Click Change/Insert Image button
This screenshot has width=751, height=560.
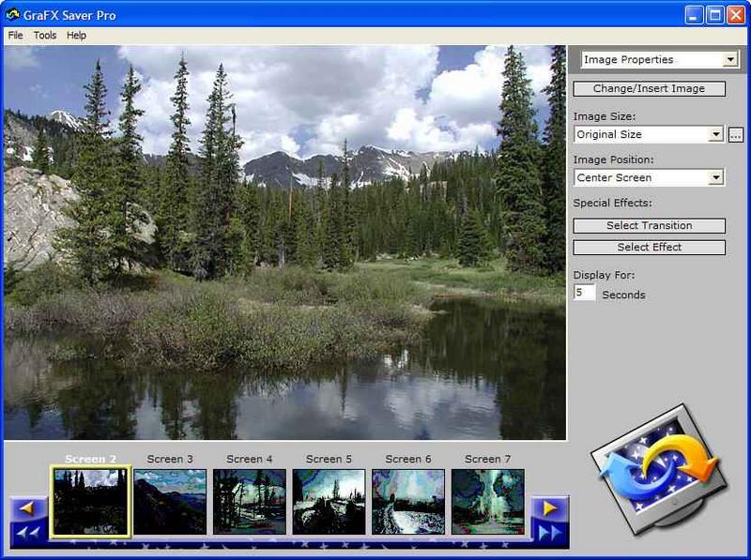click(649, 88)
